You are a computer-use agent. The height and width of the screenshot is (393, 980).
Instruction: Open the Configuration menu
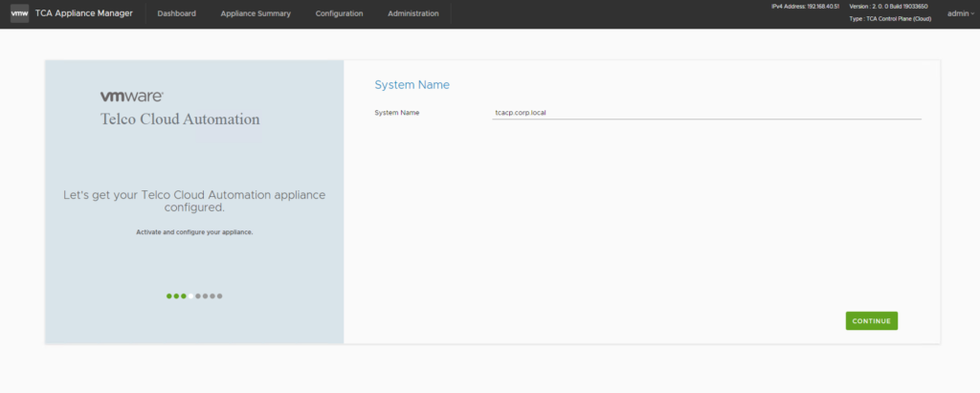point(339,13)
